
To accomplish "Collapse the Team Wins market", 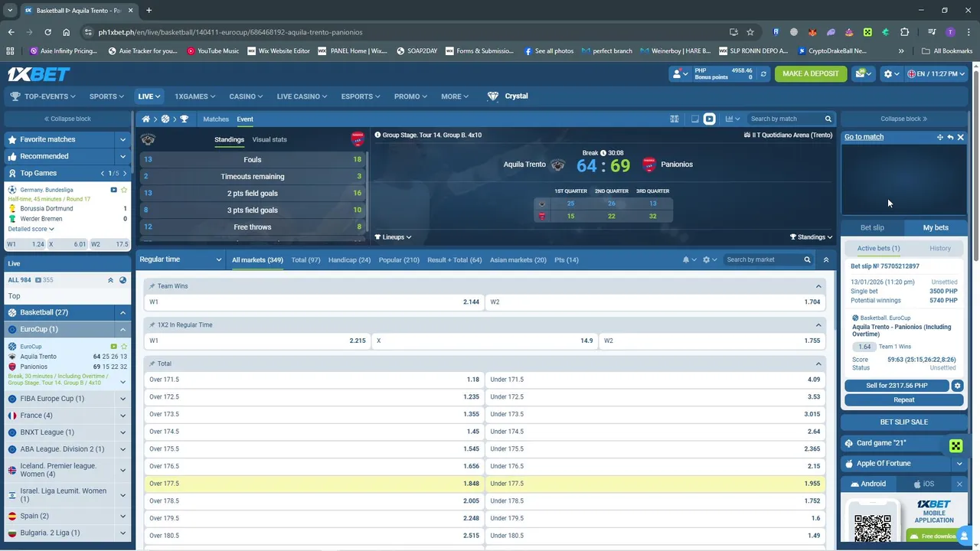I will 818,286.
